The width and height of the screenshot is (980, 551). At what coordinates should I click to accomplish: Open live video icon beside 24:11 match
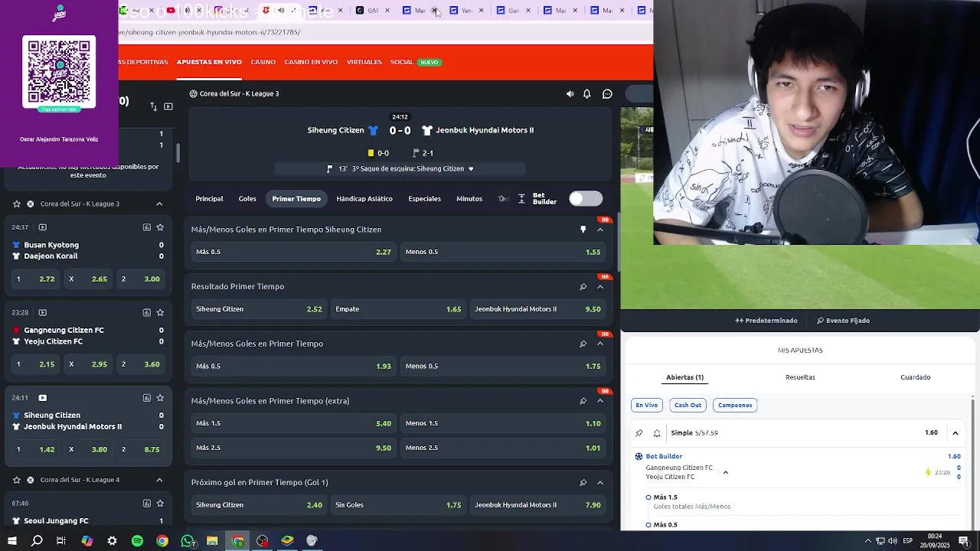(x=43, y=398)
